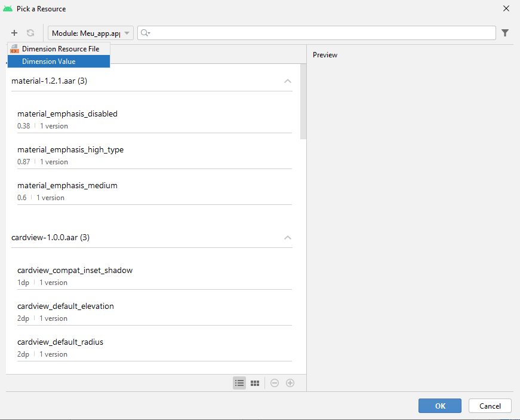Click the plus add resource icon
Viewport: 520px width, 420px height.
pyautogui.click(x=14, y=33)
